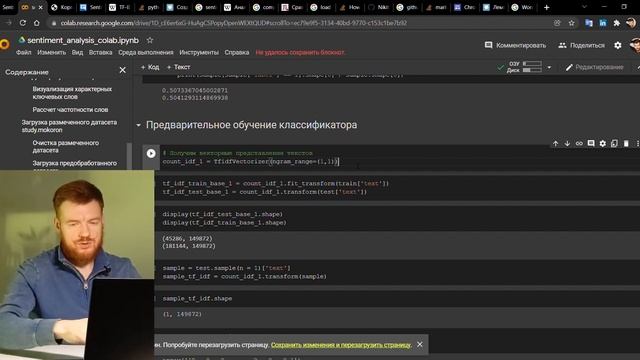640x360 pixels.
Task: Click the Комментировать button
Action: pyautogui.click(x=515, y=45)
